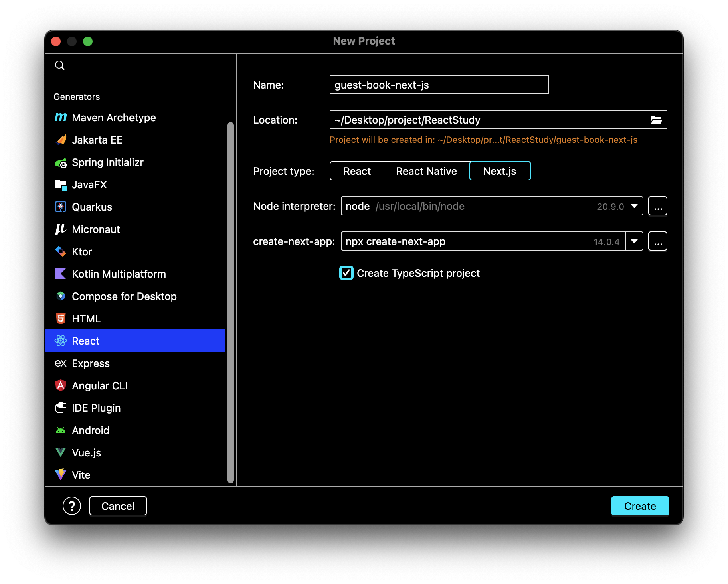Click the 'Project will be created in' text
728x584 pixels.
click(x=483, y=140)
